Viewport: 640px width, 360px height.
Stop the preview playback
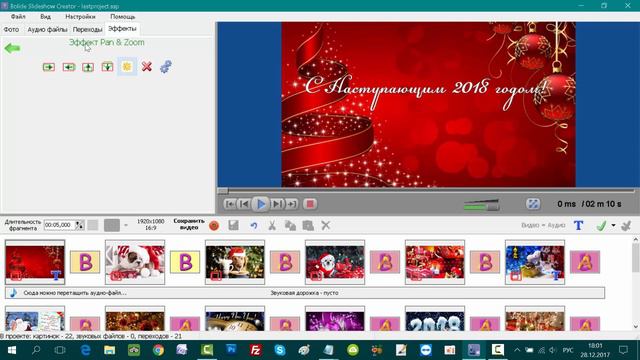tap(310, 204)
